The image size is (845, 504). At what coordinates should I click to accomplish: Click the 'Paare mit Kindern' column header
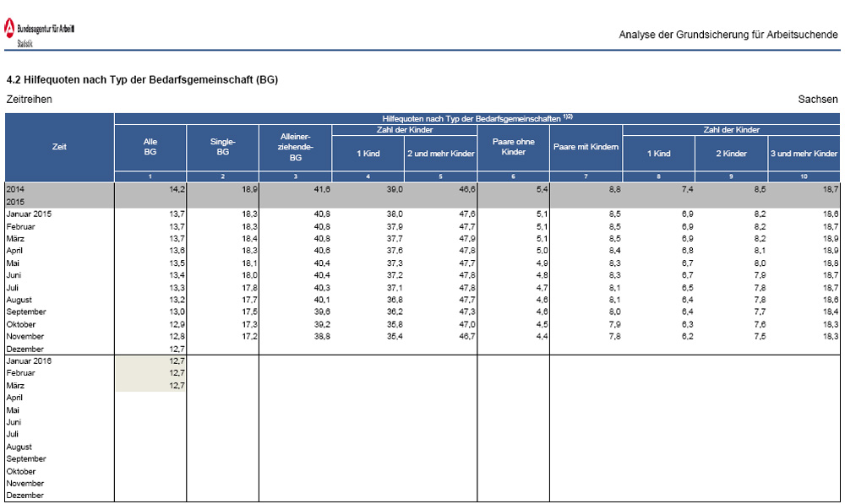(x=586, y=148)
